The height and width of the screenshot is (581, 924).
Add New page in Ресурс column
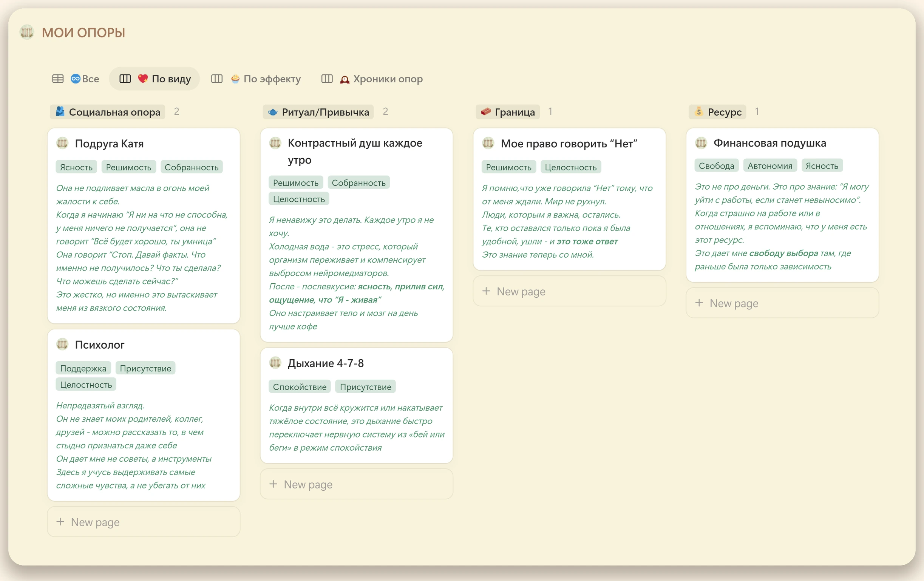pyautogui.click(x=782, y=303)
